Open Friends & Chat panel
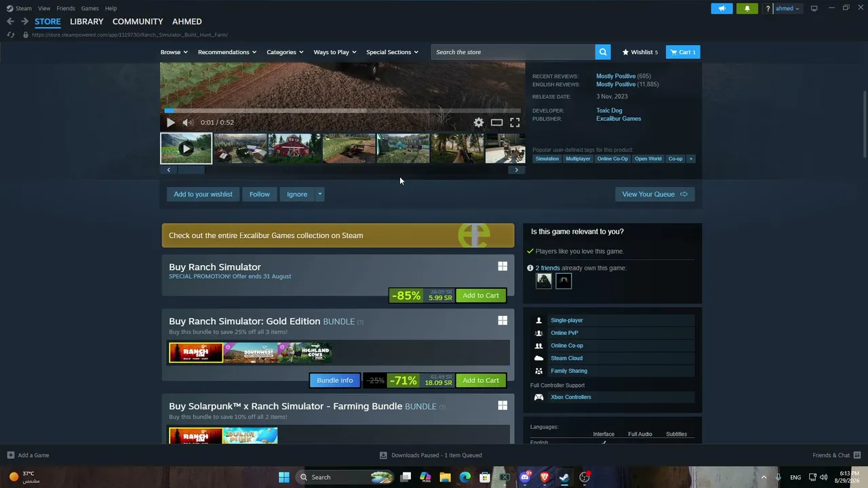Screen dimensions: 868x488 coord(836,455)
